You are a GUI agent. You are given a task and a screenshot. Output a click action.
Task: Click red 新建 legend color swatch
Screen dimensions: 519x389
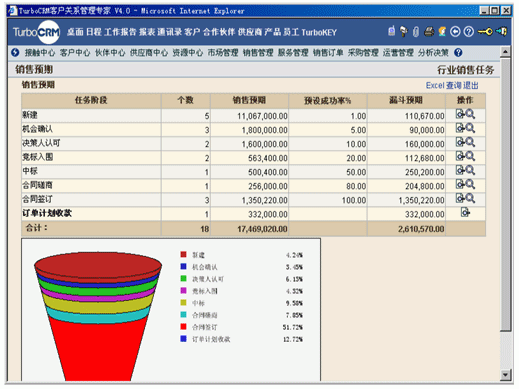tap(183, 254)
